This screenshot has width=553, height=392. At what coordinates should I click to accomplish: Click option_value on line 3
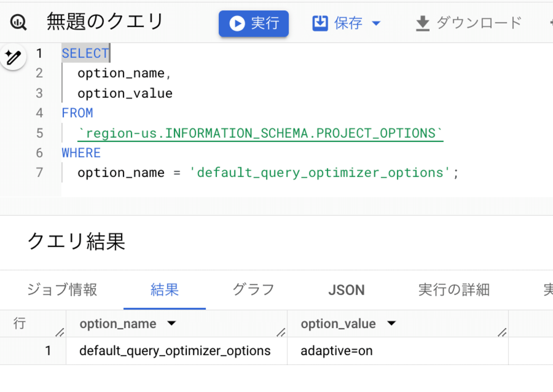[x=125, y=93]
